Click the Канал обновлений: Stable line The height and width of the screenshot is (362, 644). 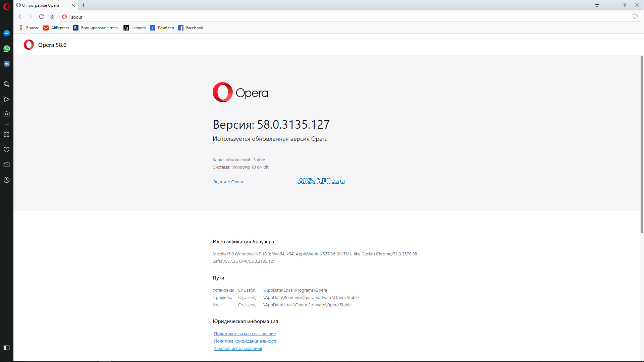(239, 160)
